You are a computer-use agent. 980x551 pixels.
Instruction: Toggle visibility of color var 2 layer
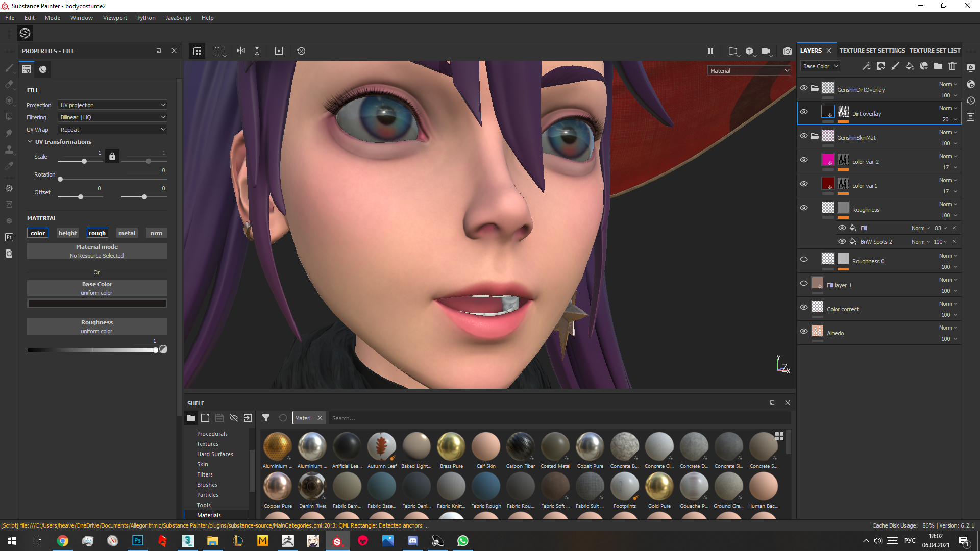(804, 160)
